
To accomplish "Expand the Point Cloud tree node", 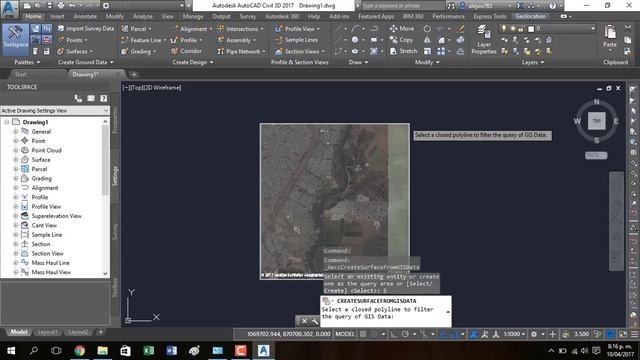I will 16,150.
